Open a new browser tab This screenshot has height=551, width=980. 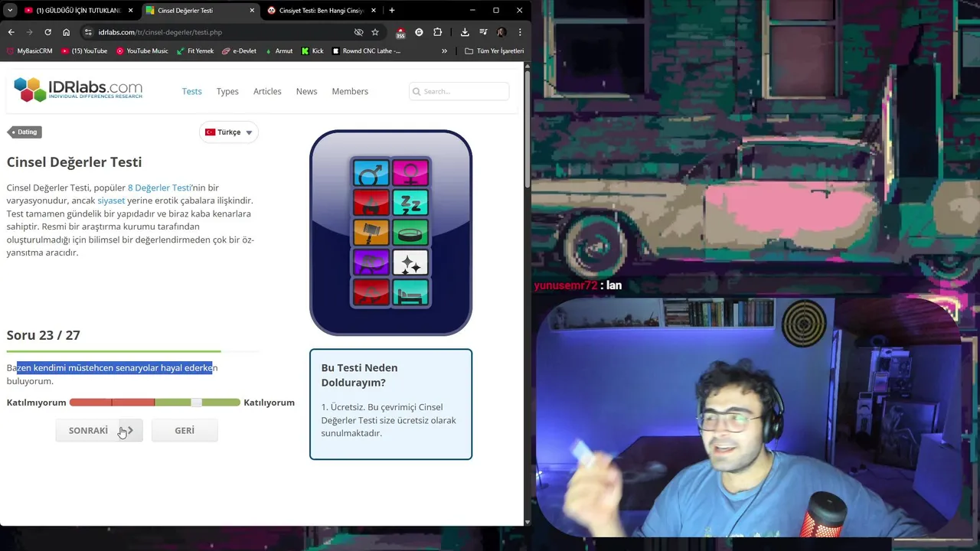pyautogui.click(x=392, y=11)
